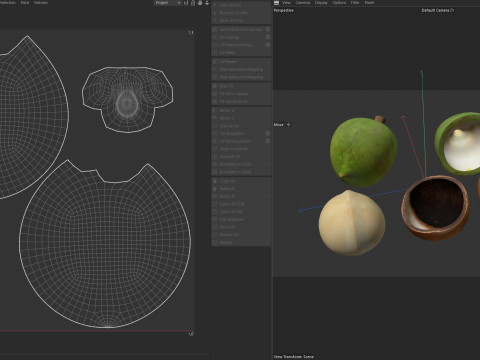Click the UV Weld and Relax icon

click(215, 45)
